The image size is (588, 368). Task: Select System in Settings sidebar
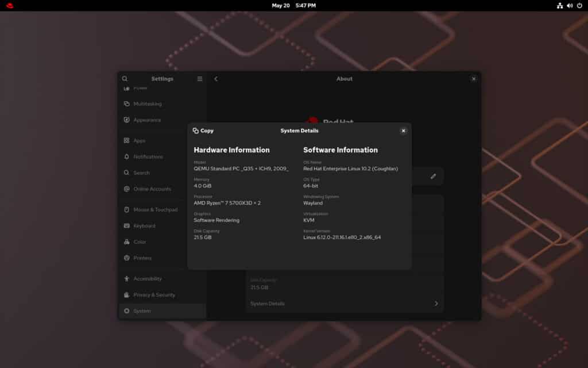pos(163,311)
